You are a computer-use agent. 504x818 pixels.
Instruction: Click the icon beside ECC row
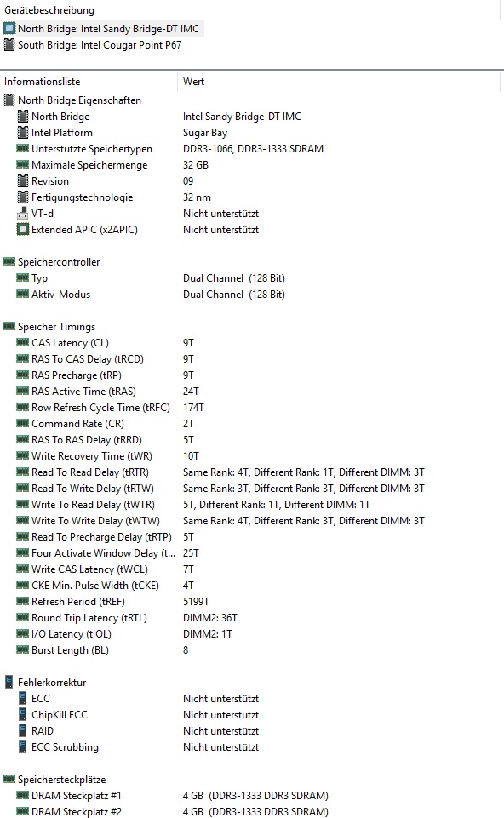22,699
